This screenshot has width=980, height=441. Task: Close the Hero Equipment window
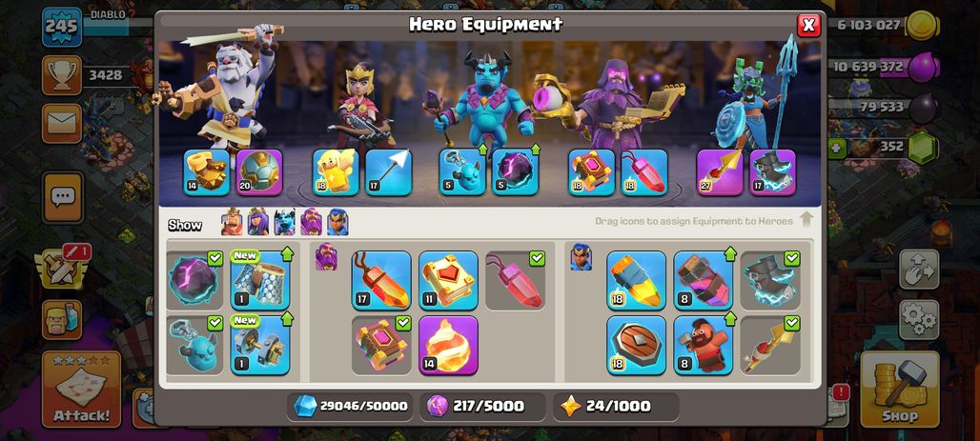coord(808,25)
